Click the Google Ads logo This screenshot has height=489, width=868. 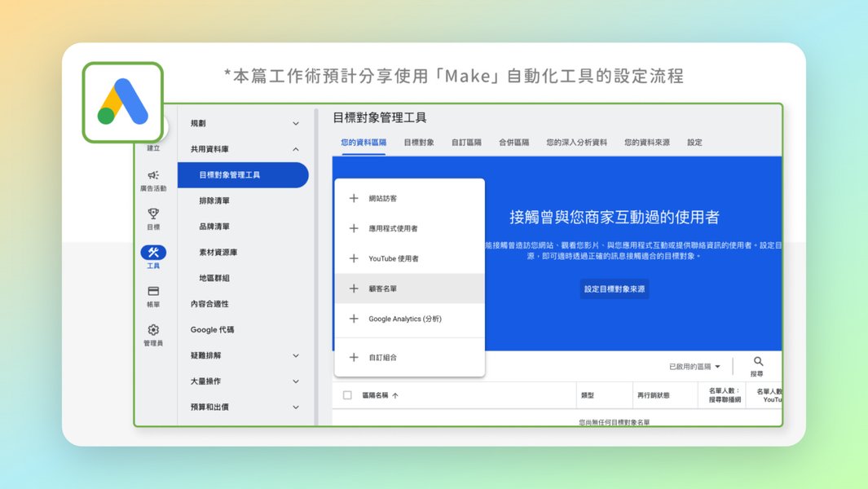click(x=123, y=102)
